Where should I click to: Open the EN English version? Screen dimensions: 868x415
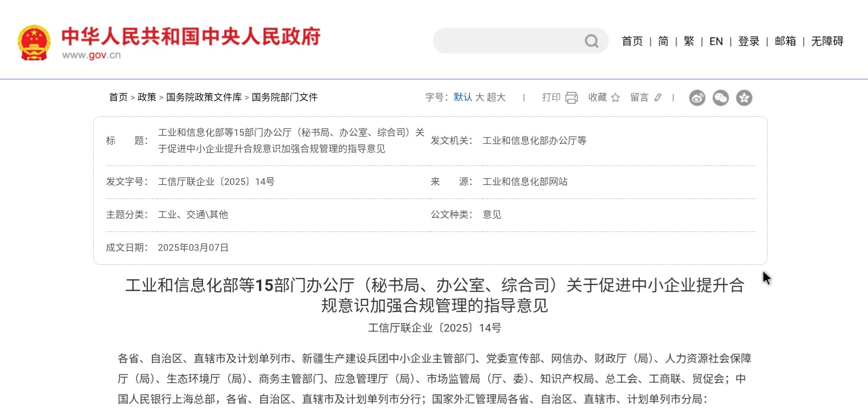[x=716, y=41]
